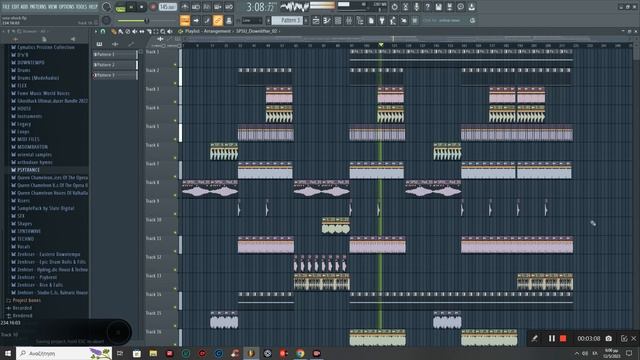This screenshot has width=640, height=360.
Task: Open the Pattern 3 selector dropdown
Action: [287, 20]
